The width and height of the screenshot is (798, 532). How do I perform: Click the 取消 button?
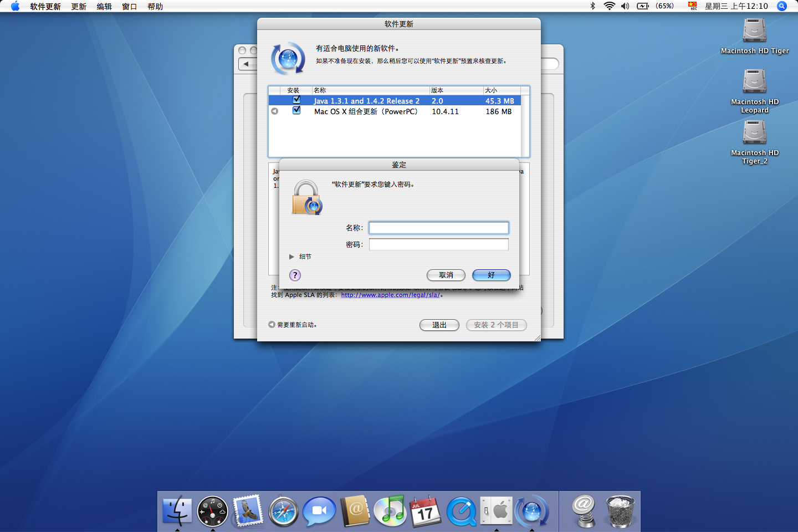446,275
